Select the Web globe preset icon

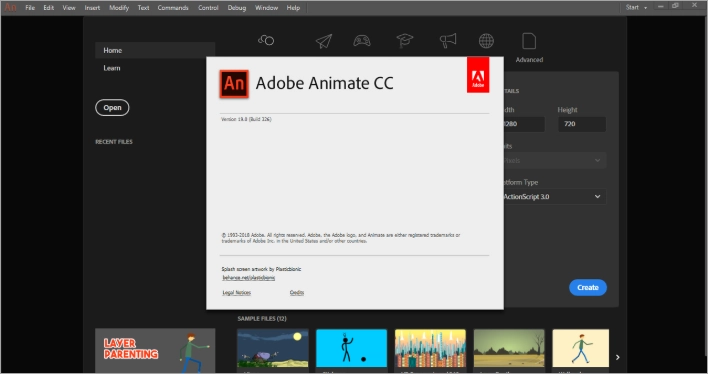click(x=486, y=41)
